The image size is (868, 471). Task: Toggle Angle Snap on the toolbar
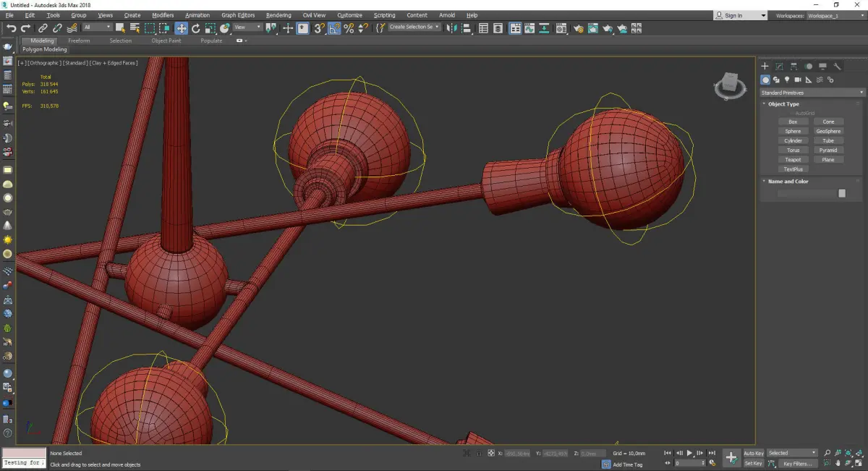[x=335, y=28]
